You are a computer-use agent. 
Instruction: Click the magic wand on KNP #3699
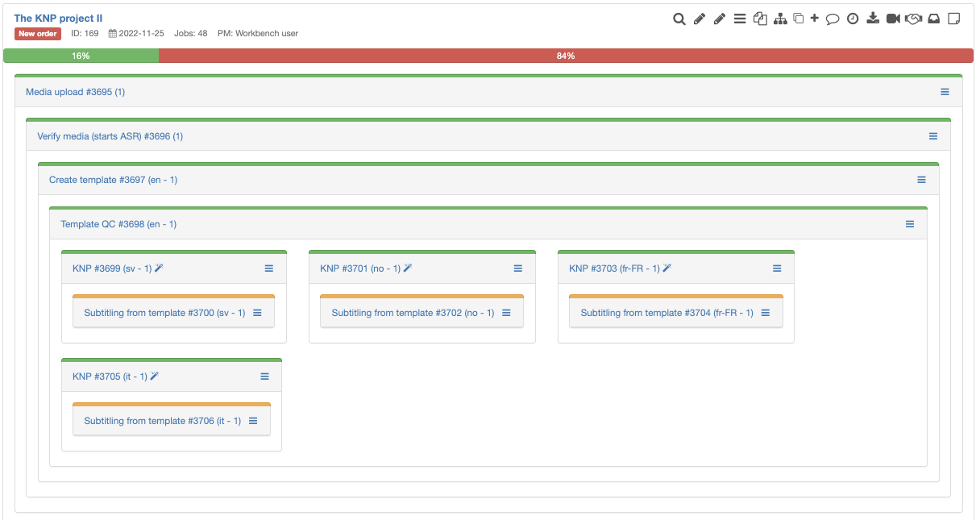point(159,268)
